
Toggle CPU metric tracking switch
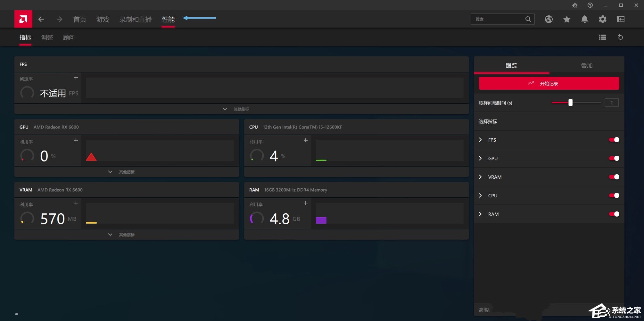pyautogui.click(x=614, y=195)
